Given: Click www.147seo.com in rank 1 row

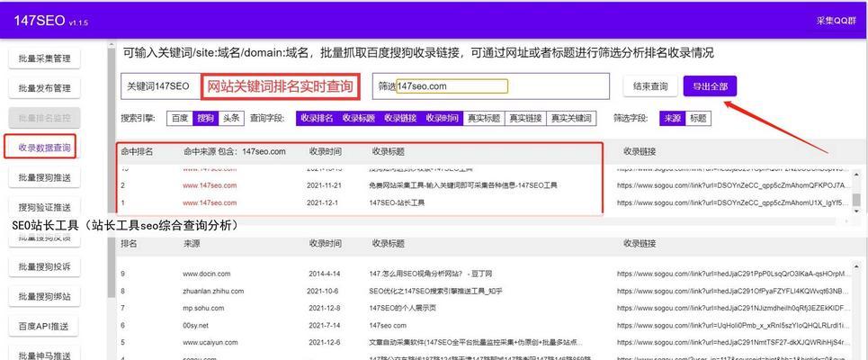Looking at the screenshot, I should coord(210,202).
